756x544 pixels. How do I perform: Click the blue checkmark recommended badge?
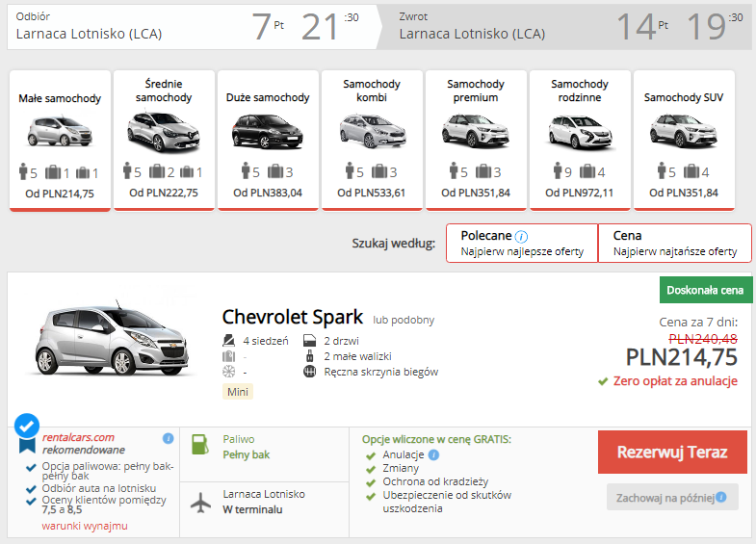coord(27,432)
